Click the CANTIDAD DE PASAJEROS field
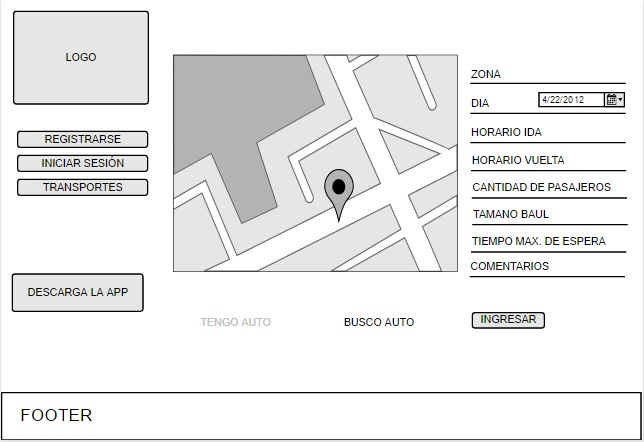Viewport: 644px width, 442px height. (x=547, y=187)
